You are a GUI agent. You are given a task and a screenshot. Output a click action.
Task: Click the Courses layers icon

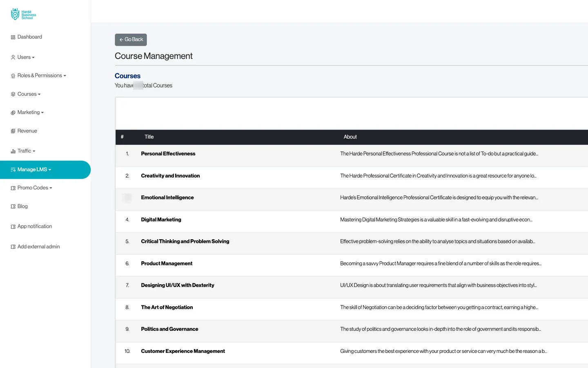pos(13,94)
